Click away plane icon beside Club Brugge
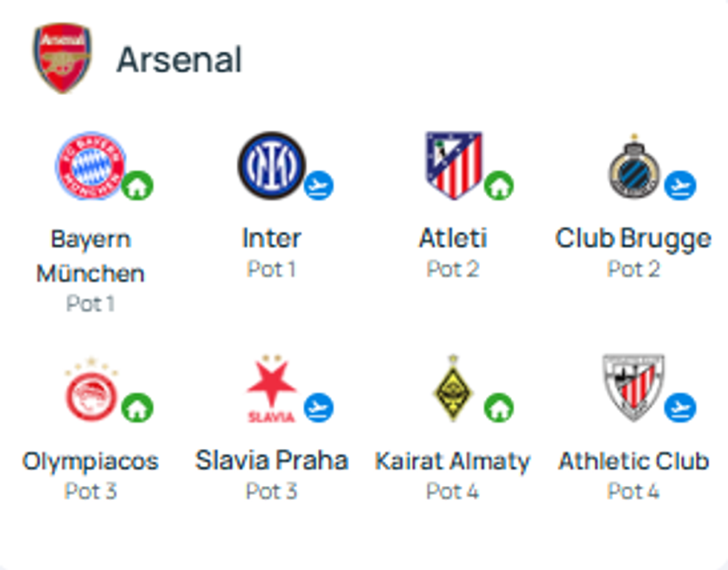Viewport: 728px width, 570px height. (x=680, y=185)
